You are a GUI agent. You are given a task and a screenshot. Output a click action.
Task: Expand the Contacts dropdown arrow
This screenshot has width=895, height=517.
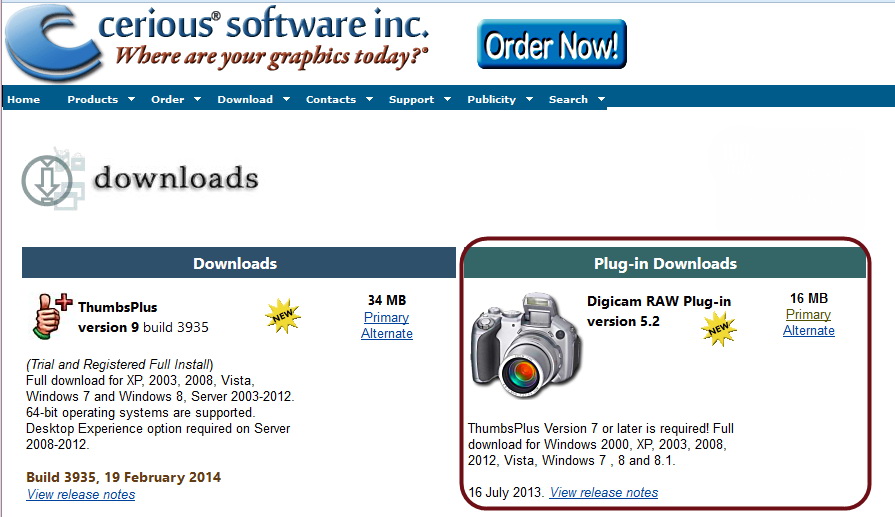[x=369, y=99]
